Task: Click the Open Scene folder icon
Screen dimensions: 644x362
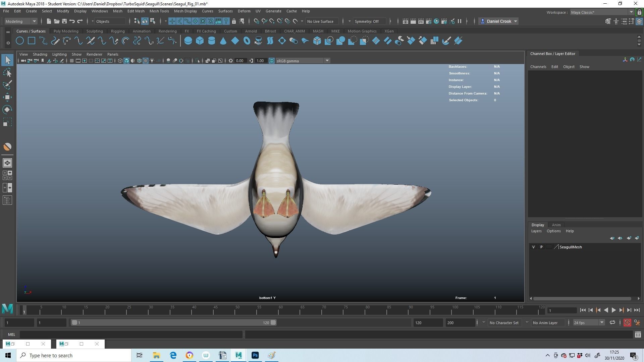Action: tap(56, 21)
